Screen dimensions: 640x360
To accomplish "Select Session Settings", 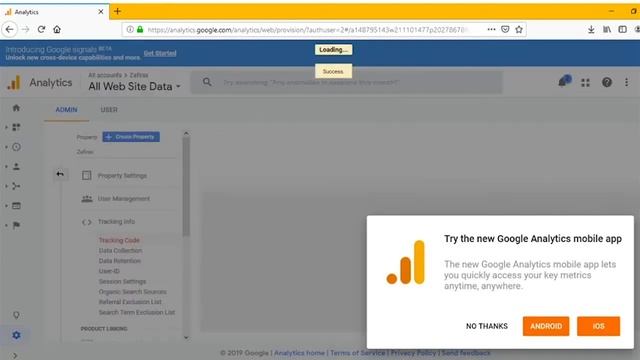I will 122,282.
